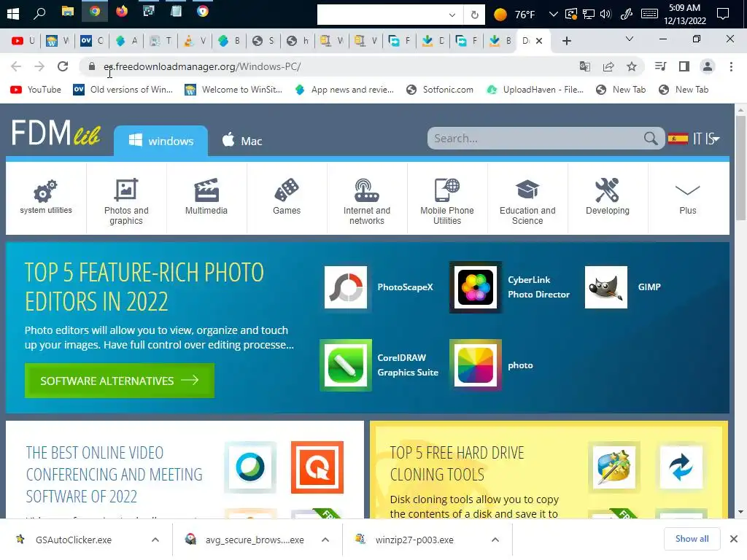Screen dimensions: 747x560
Task: Close the active browser tab
Action: click(x=539, y=41)
